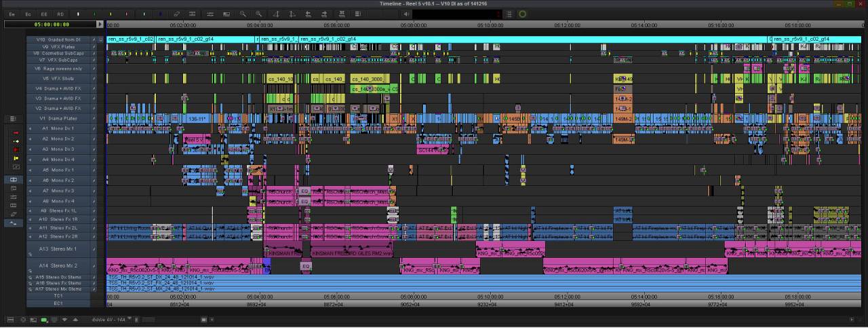
Task: Click the 05:10:00:00 mark on timecode ruler
Action: [490, 25]
